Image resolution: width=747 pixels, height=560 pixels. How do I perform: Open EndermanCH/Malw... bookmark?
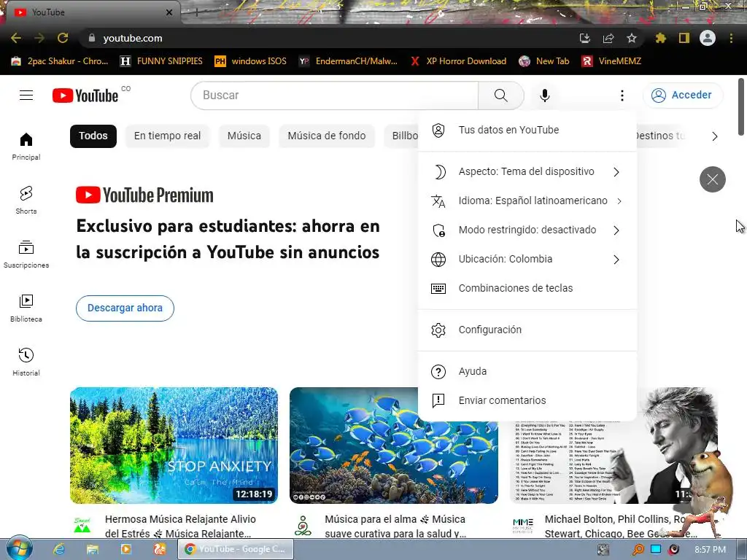pyautogui.click(x=348, y=61)
